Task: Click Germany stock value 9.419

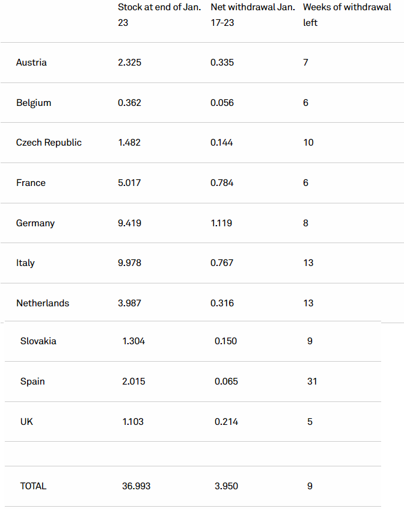Action: tap(129, 223)
